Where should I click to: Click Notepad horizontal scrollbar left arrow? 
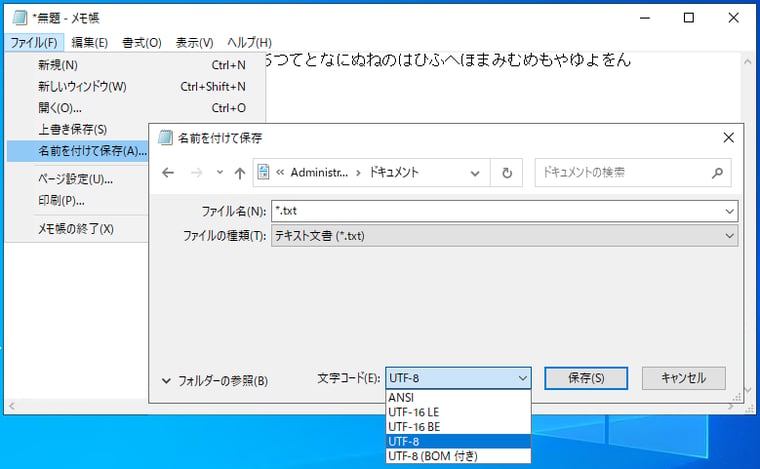coord(12,406)
